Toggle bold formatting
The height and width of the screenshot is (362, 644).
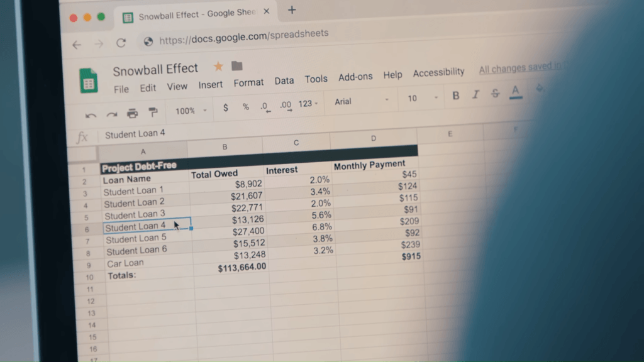[x=456, y=95]
